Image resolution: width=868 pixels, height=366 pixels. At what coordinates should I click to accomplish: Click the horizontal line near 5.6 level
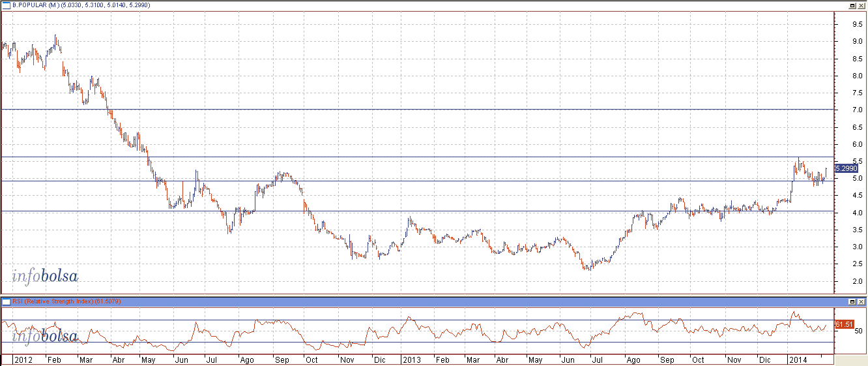[417, 157]
